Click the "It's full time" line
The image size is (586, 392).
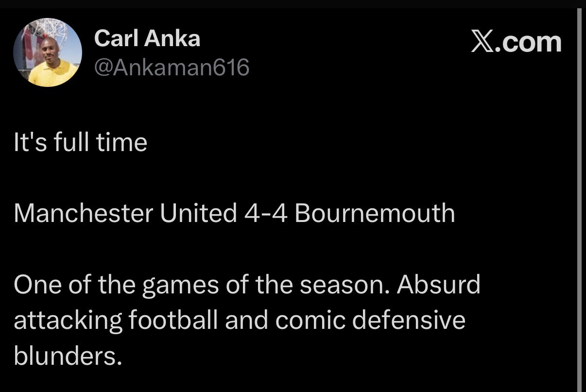80,143
